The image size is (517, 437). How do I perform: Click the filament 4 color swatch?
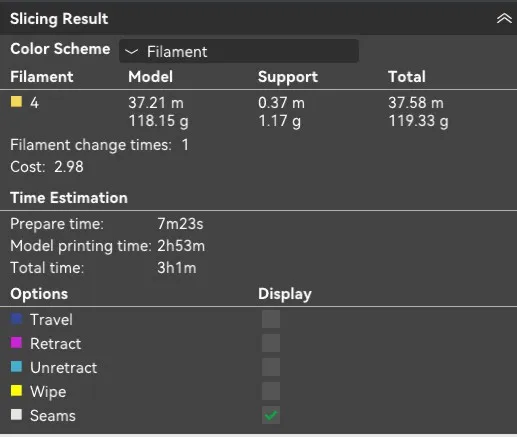coord(16,102)
